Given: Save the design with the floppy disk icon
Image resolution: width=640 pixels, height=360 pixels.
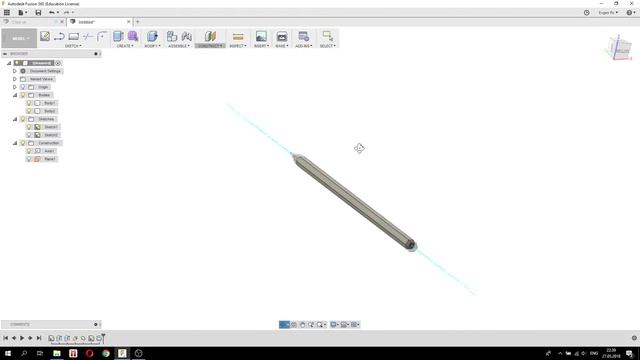Looking at the screenshot, I should 38,13.
